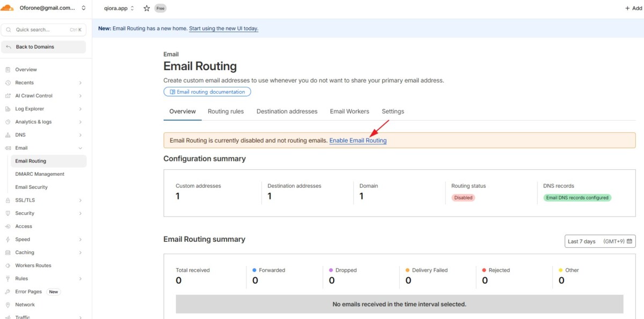Click the Rejected legend label
Viewport: 644px width, 319px height.
coord(499,270)
